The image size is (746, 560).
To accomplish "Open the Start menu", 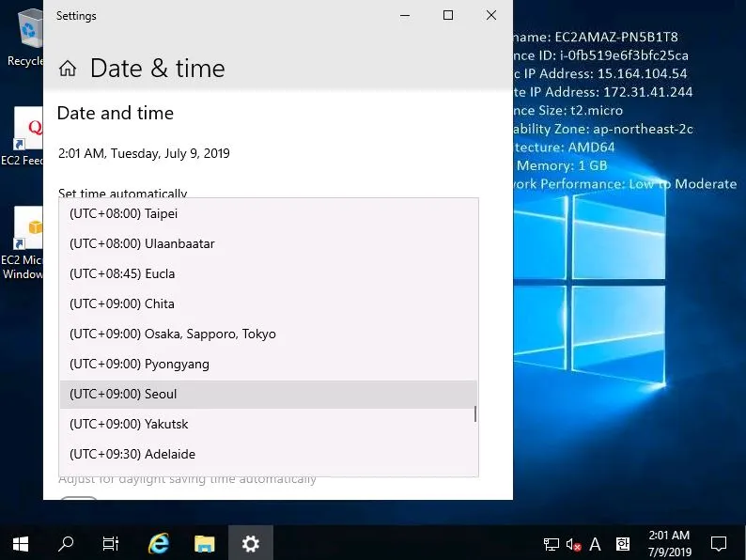I will [21, 543].
